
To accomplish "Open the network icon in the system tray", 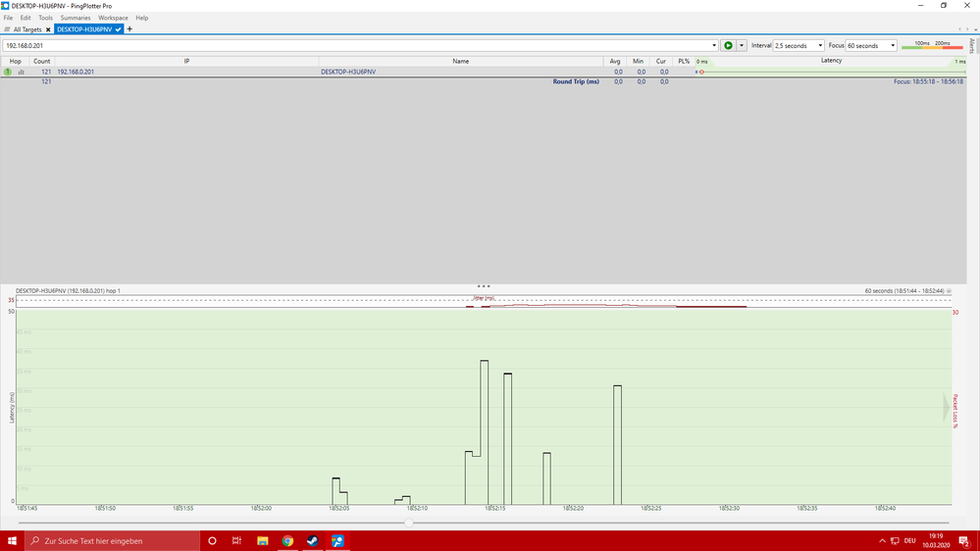I will pos(895,541).
